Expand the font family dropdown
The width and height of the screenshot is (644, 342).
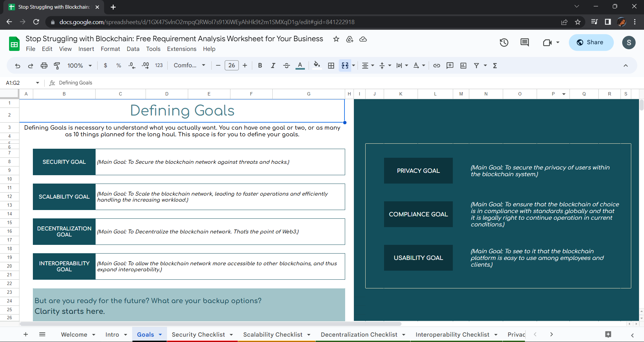point(189,66)
